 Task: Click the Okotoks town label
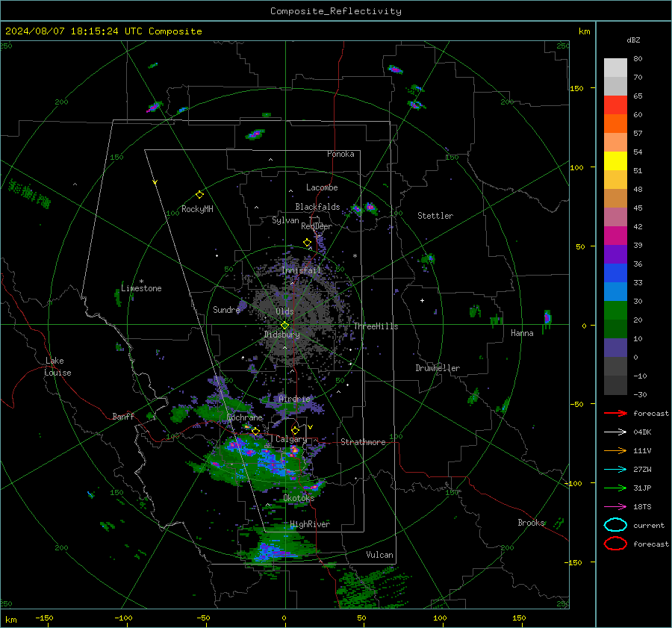pos(299,498)
